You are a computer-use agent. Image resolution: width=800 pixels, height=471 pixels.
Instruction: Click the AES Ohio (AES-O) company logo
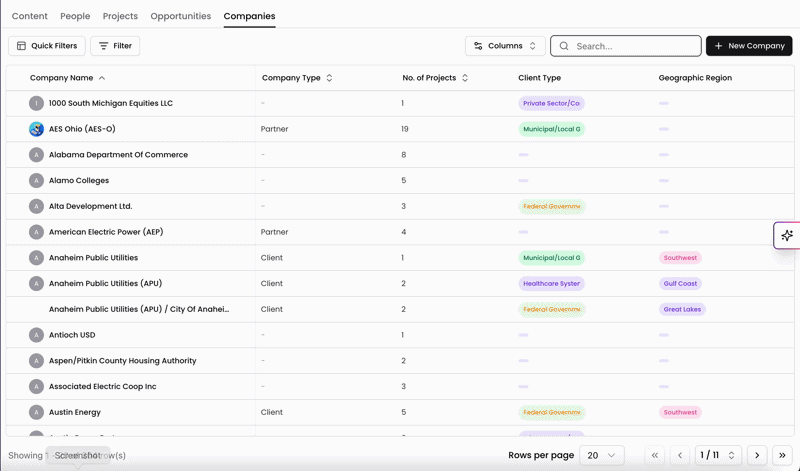[36, 129]
